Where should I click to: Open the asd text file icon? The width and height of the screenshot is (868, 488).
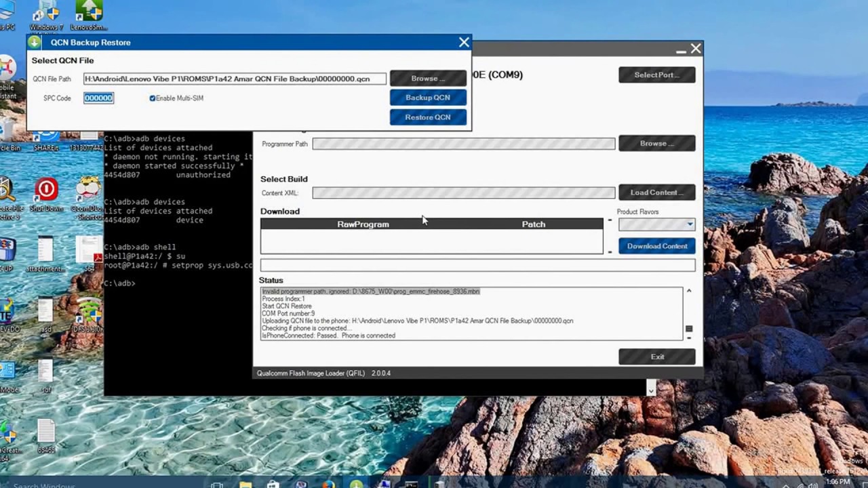pyautogui.click(x=45, y=315)
